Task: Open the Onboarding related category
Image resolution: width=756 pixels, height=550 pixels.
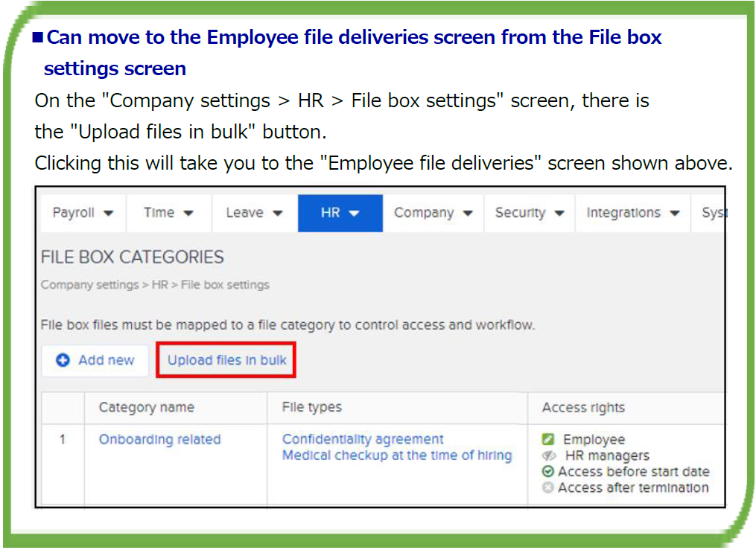Action: [x=159, y=439]
